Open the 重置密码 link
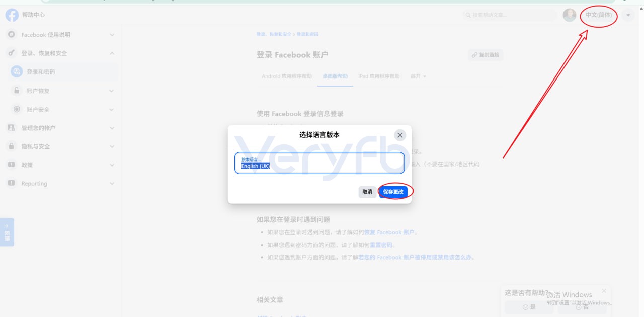Screen dimensions: 644x317 pyautogui.click(x=382, y=245)
